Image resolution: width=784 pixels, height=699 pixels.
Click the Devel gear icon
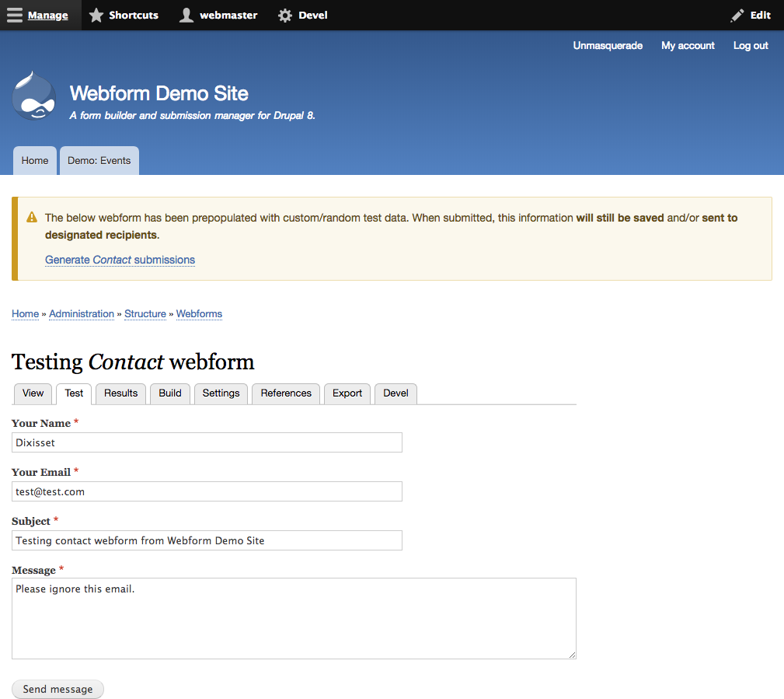click(285, 16)
